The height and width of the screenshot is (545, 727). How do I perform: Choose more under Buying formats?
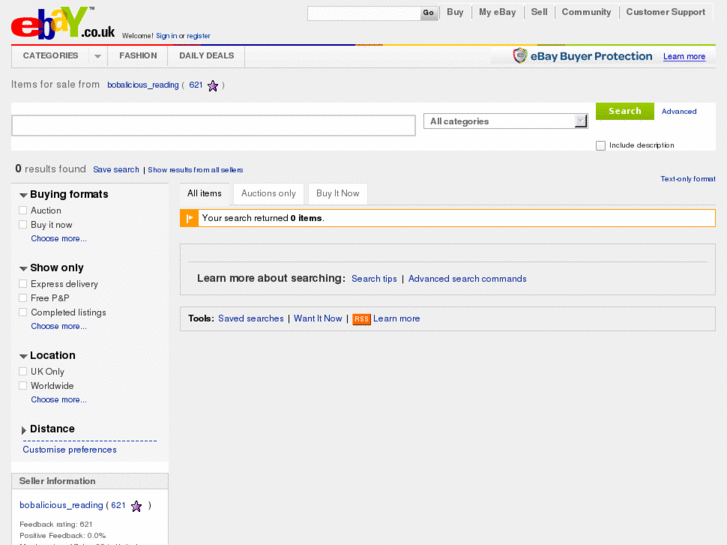click(x=58, y=238)
